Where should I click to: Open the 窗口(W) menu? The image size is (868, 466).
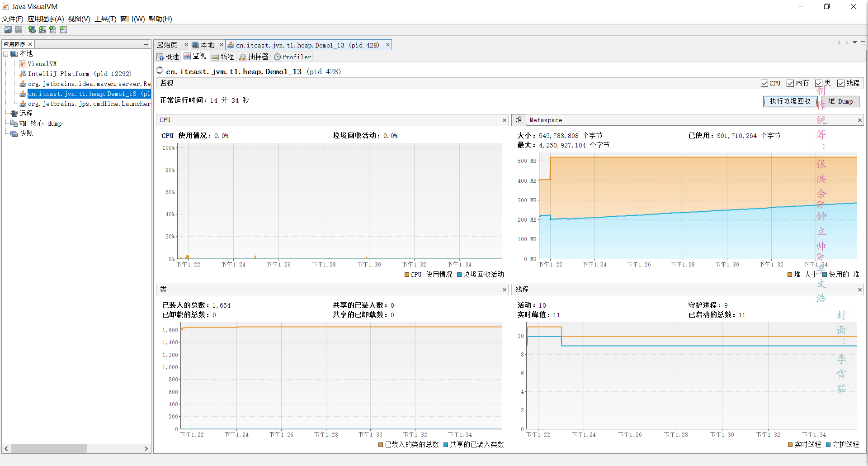(x=132, y=19)
